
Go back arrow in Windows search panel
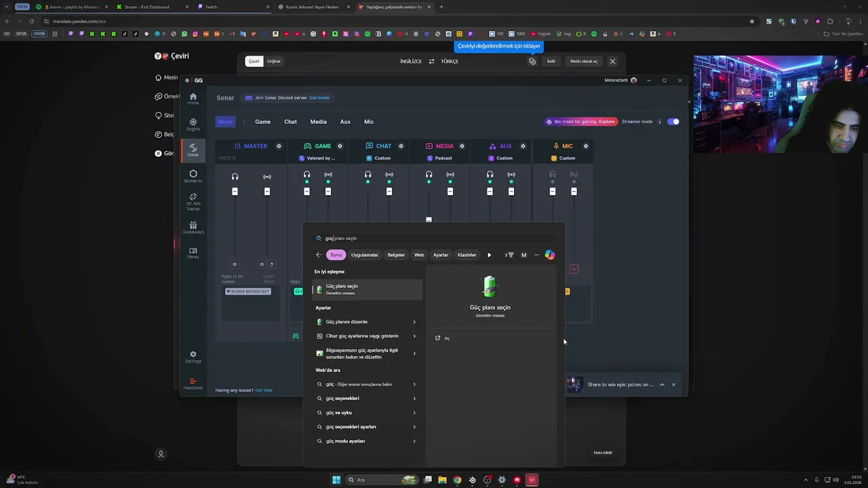319,255
